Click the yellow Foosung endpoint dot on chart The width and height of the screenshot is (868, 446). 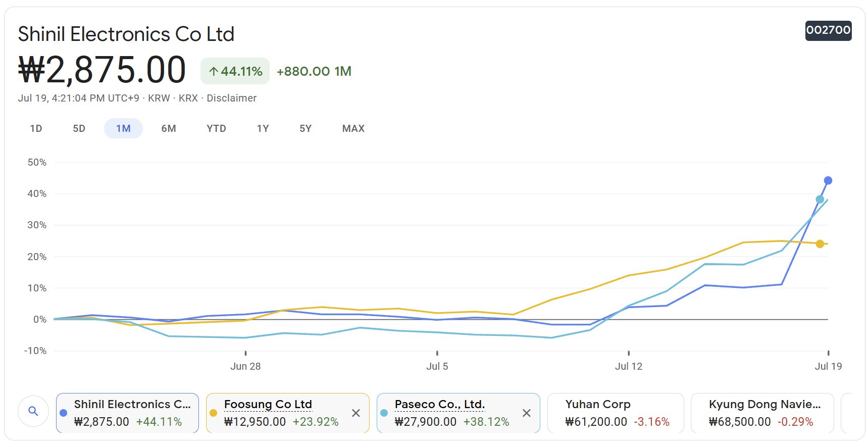click(820, 244)
